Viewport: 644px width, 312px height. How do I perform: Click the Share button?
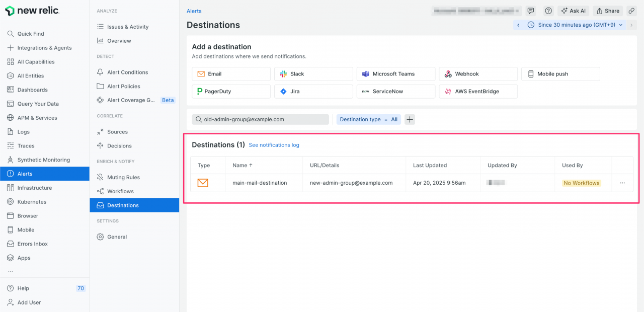(608, 11)
